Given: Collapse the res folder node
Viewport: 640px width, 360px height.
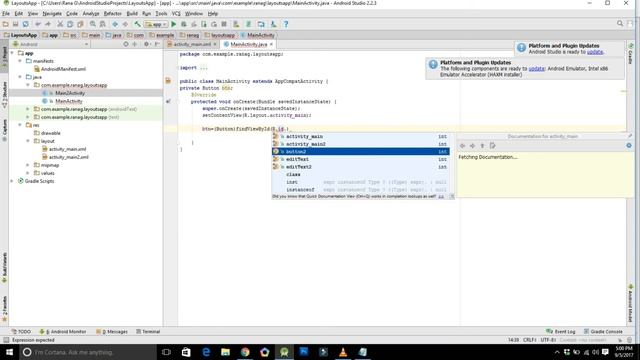Looking at the screenshot, I should (20, 125).
